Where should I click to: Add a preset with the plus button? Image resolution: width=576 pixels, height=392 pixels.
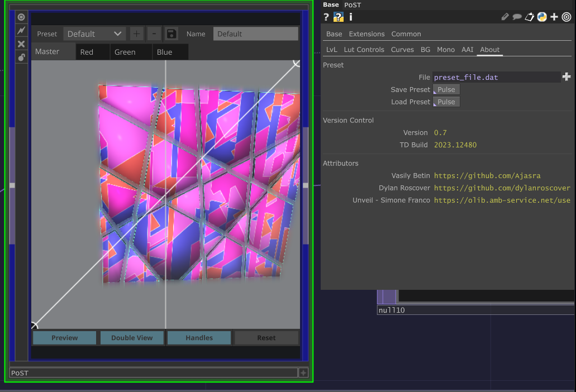tap(136, 34)
